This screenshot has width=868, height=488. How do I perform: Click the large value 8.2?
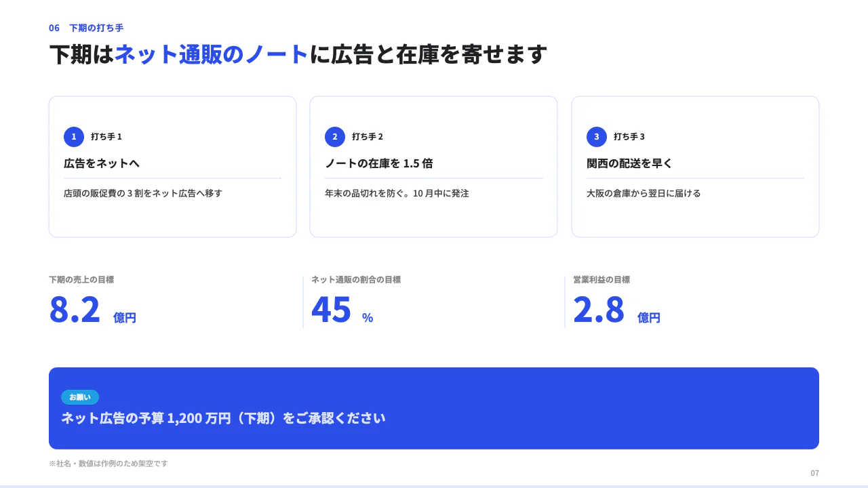click(75, 310)
